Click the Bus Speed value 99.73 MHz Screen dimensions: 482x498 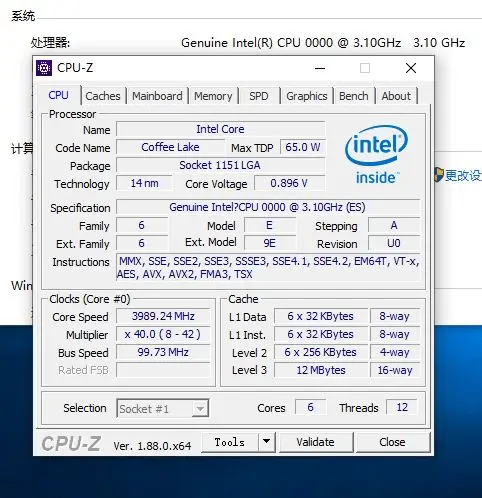coord(163,352)
